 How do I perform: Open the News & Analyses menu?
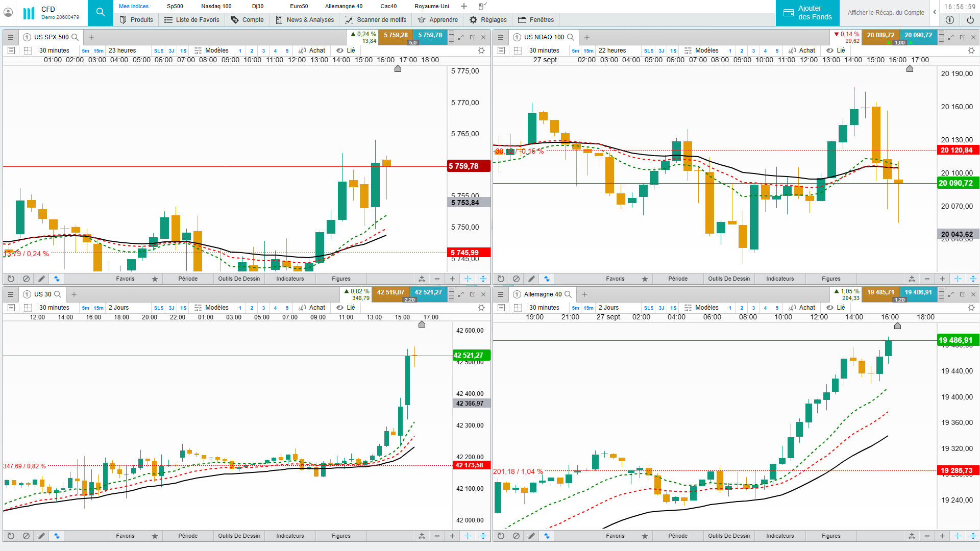(305, 20)
